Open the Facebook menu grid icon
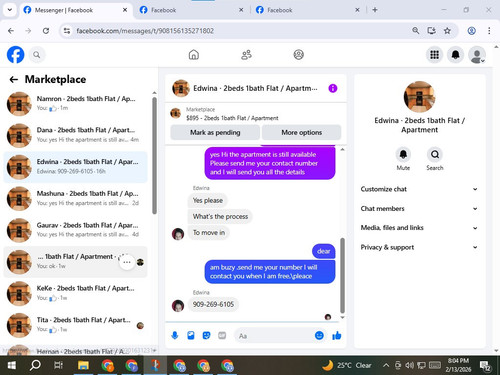 [434, 55]
